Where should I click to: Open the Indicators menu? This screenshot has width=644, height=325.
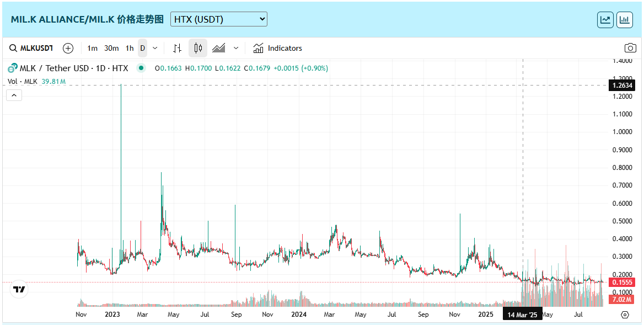pos(278,49)
